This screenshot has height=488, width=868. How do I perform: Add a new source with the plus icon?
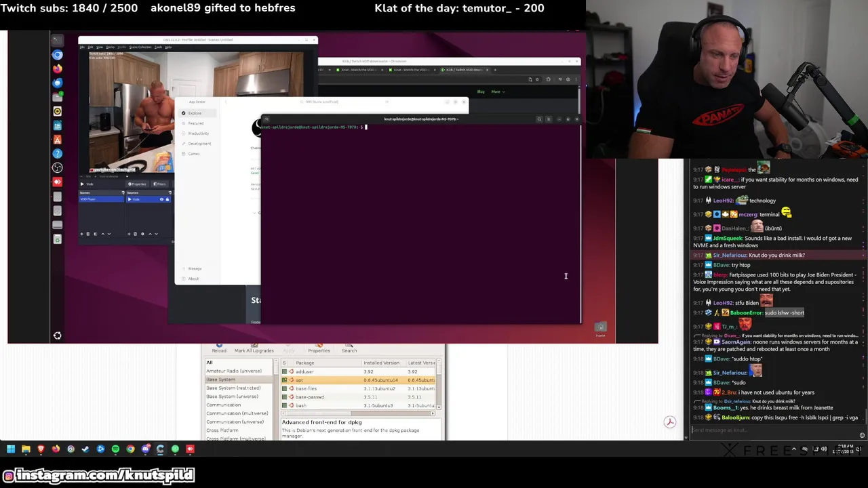[x=129, y=234]
